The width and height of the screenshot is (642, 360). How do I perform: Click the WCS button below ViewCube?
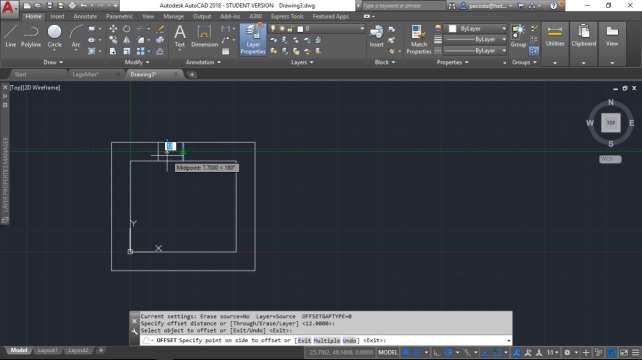pyautogui.click(x=610, y=159)
